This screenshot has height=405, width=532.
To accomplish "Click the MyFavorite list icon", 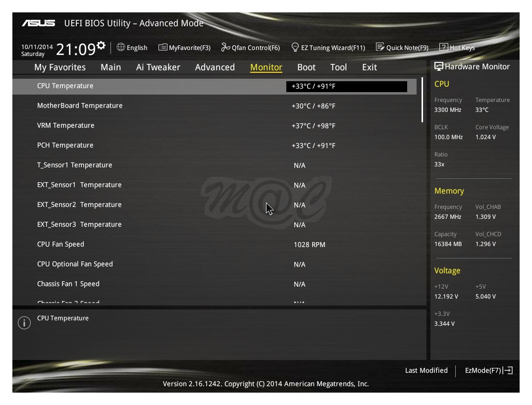I will tap(163, 47).
